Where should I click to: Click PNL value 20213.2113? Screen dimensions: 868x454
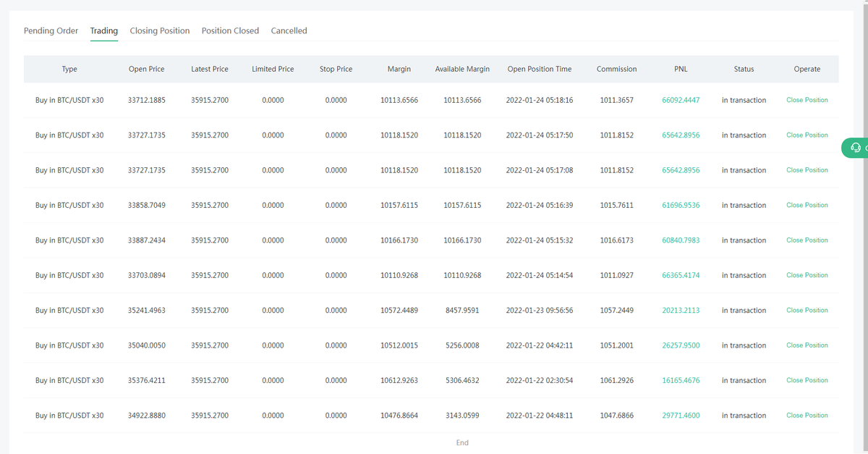[x=681, y=310]
